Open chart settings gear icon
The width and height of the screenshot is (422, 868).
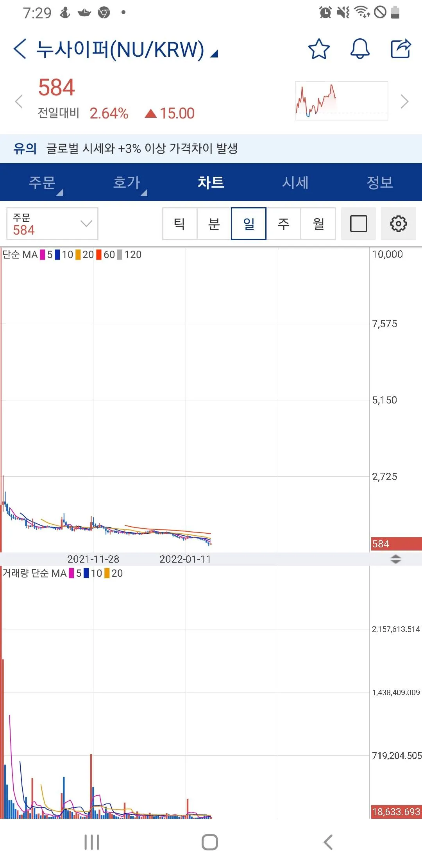pyautogui.click(x=398, y=224)
